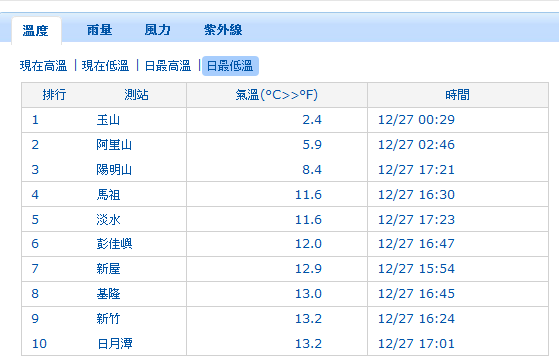Show 現在低溫 rankings
559x363 pixels.
click(x=106, y=66)
